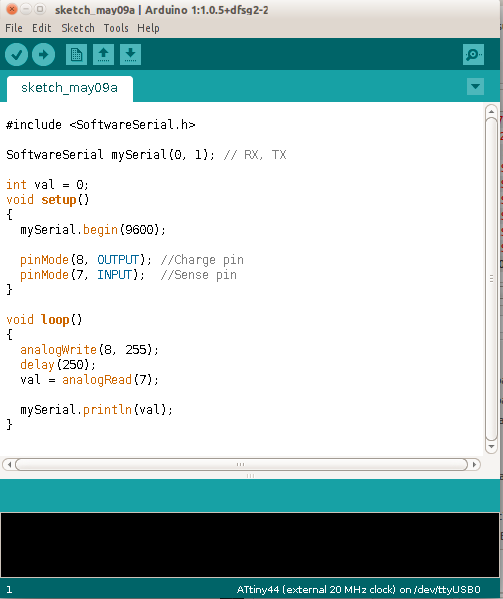Screen dimensions: 503x599
Task: Click pinMode(7, INPUT); code
Action: [82, 275]
